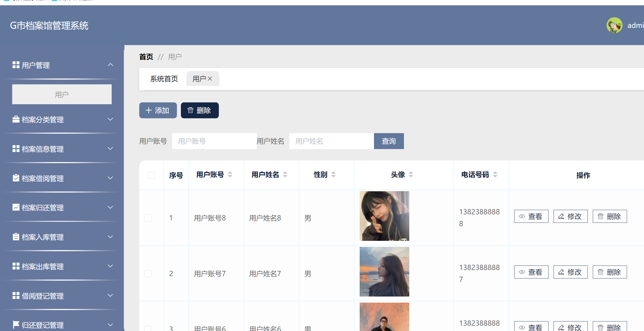Click the clipboard-check icon beside 档案借阅管理
The image size is (644, 331).
[x=16, y=178]
